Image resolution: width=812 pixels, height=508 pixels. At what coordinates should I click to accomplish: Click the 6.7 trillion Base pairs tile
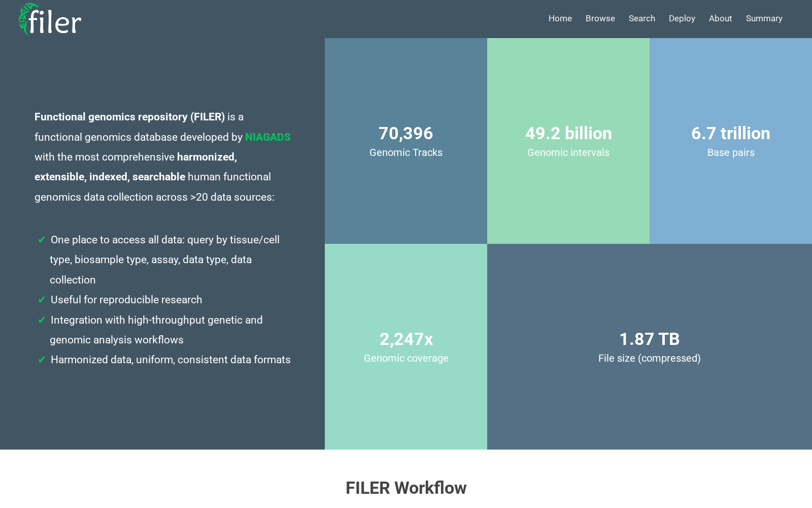pyautogui.click(x=731, y=141)
